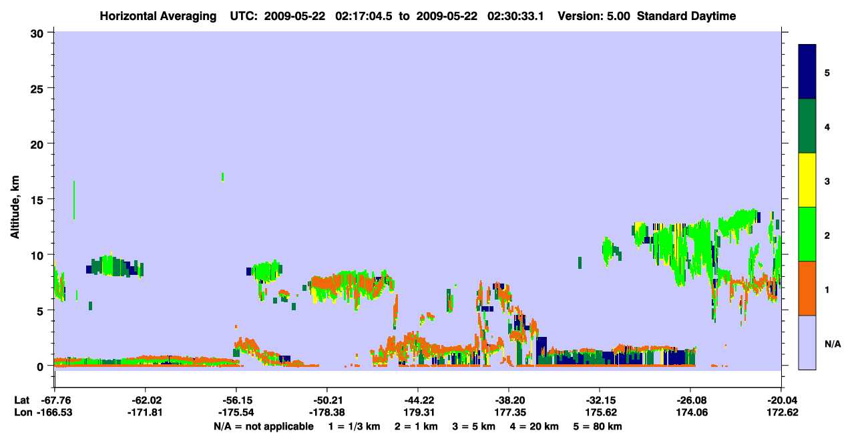The width and height of the screenshot is (868, 445).
Task: Click the 'Lon' row label
Action: [x=23, y=412]
